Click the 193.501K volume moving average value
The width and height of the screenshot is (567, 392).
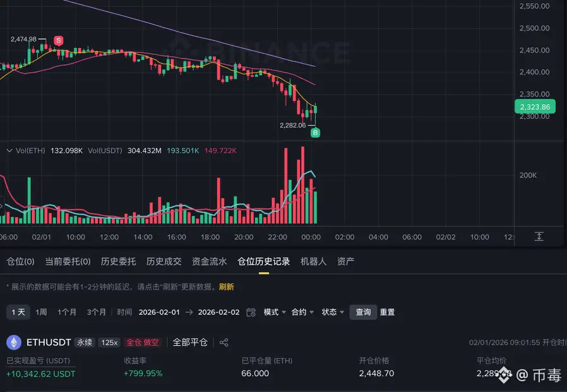coord(183,150)
